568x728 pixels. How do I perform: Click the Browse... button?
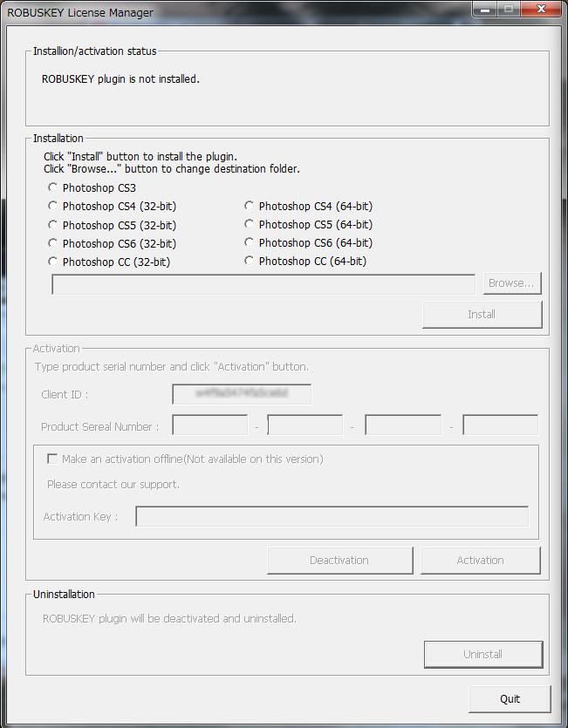coord(512,283)
